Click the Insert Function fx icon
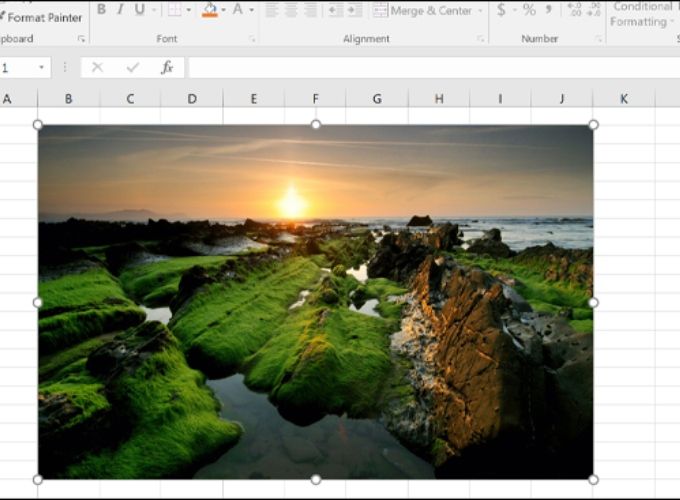The height and width of the screenshot is (500, 680). tap(167, 67)
